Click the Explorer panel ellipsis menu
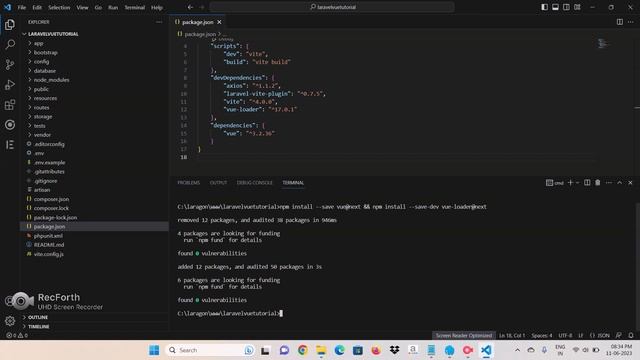 (159, 22)
